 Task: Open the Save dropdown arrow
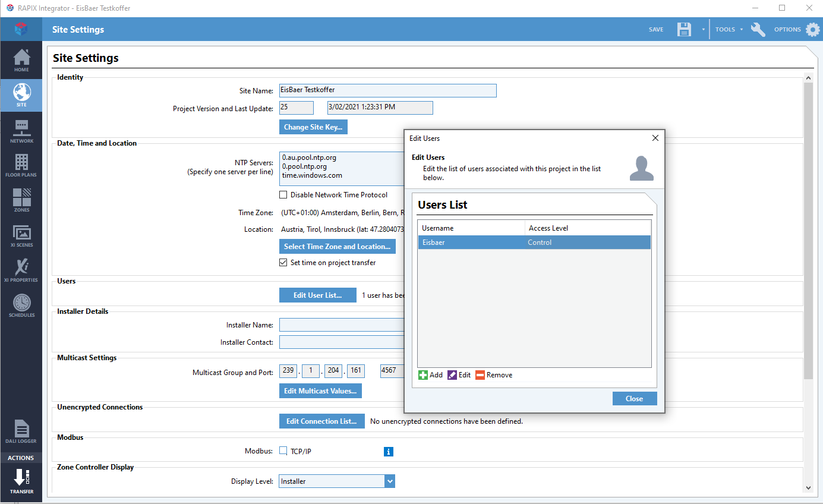pyautogui.click(x=703, y=30)
